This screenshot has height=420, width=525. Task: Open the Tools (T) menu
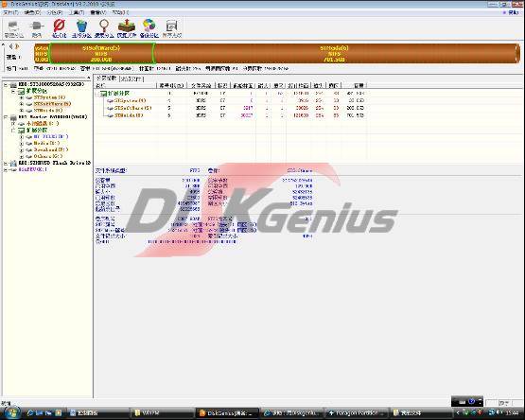pyautogui.click(x=77, y=12)
